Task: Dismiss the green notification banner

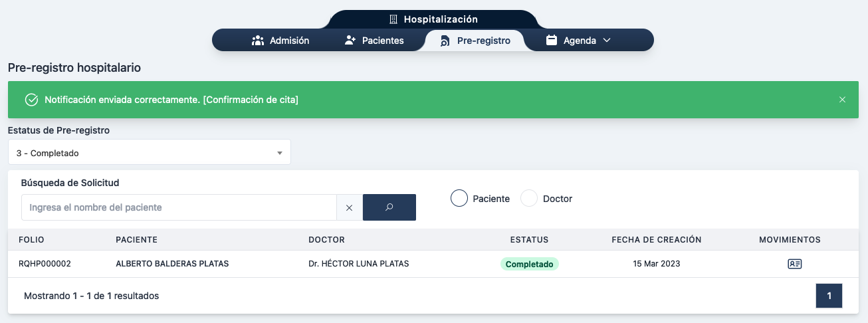Action: 842,100
